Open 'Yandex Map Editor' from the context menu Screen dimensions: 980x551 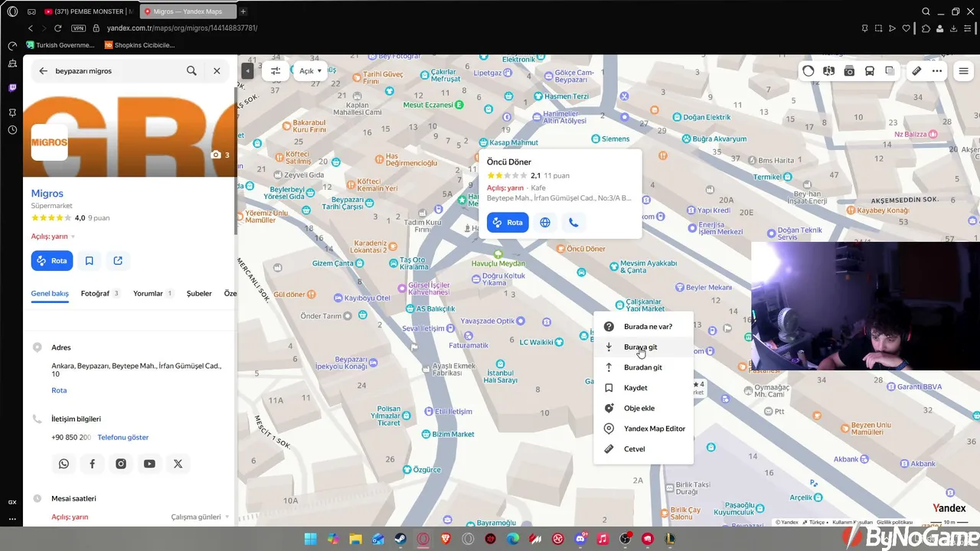(643, 429)
